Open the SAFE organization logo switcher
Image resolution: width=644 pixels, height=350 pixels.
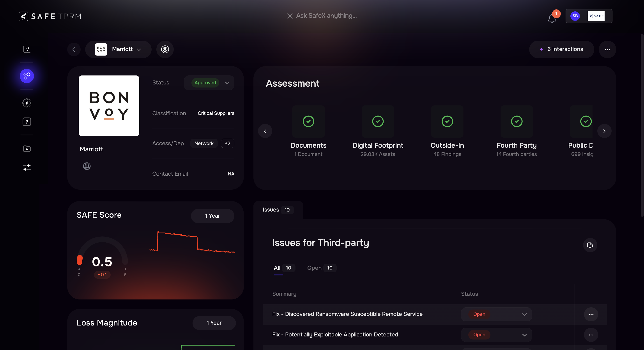(596, 16)
